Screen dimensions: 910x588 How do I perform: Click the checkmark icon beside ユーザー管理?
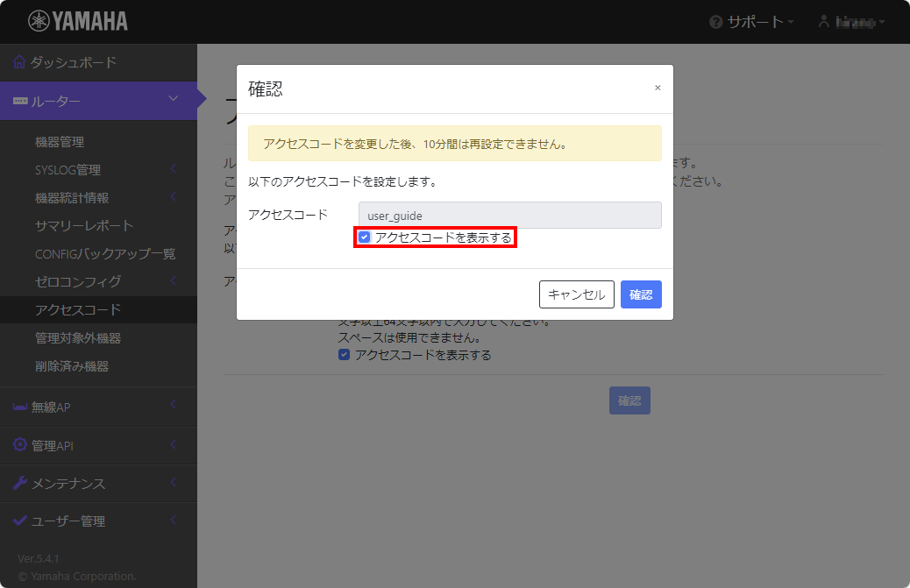pos(21,521)
